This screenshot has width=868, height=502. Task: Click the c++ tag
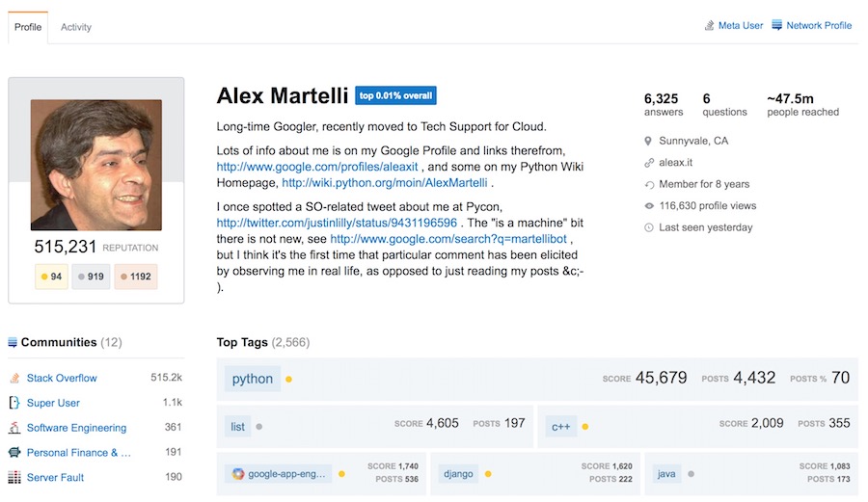[561, 425]
